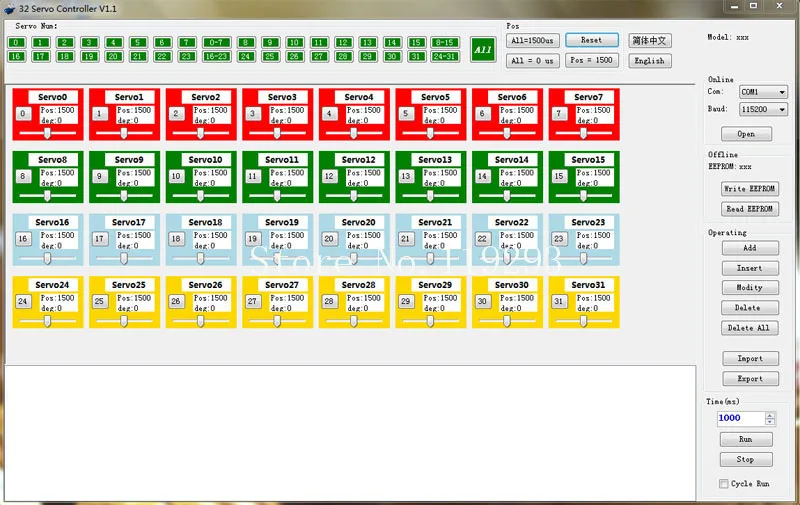The image size is (800, 505).
Task: Switch language to 简体中文
Action: (649, 40)
